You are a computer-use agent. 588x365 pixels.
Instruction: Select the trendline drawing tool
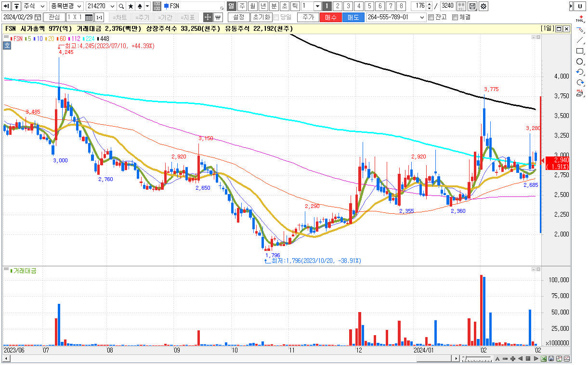pos(579,39)
